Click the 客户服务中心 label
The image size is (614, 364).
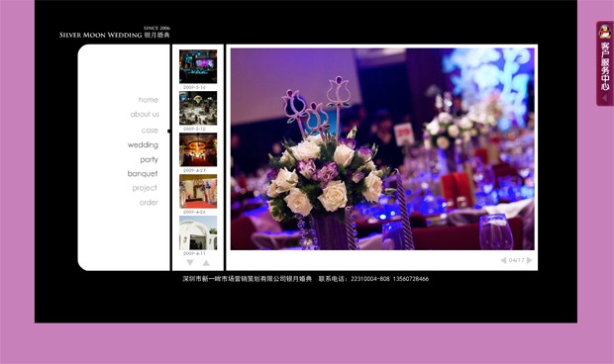pos(605,66)
